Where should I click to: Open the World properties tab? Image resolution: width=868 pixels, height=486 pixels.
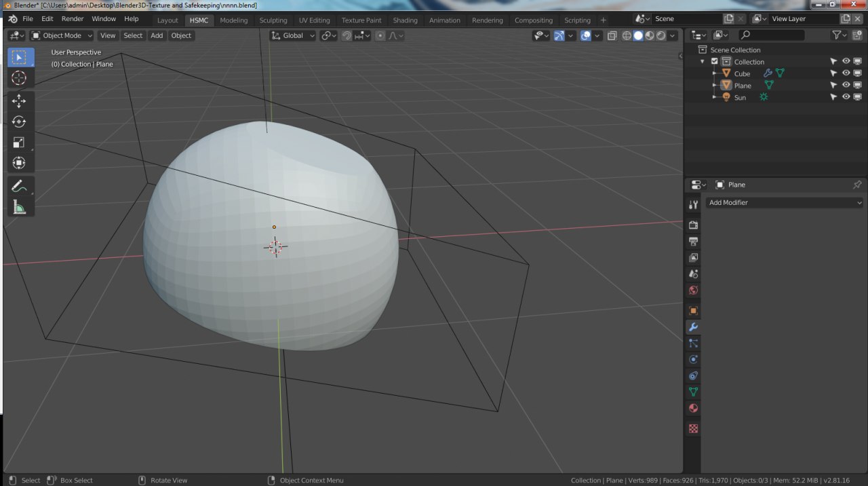pos(693,290)
